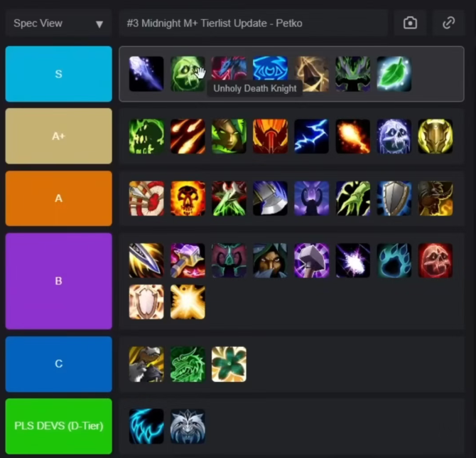Select the red skull icon in B tier
Screen dimensions: 476x458
pos(436,260)
